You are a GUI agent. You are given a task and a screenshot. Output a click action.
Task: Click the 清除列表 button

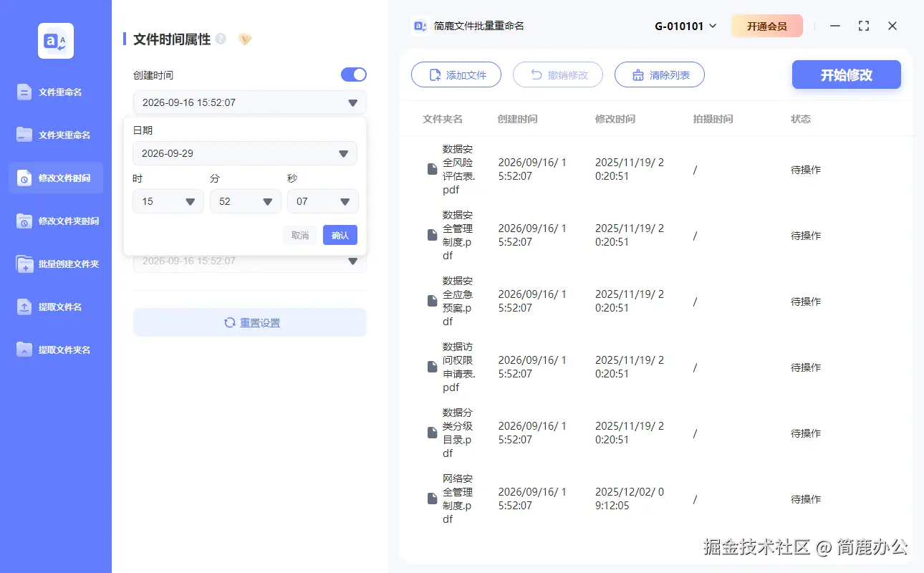[x=660, y=74]
